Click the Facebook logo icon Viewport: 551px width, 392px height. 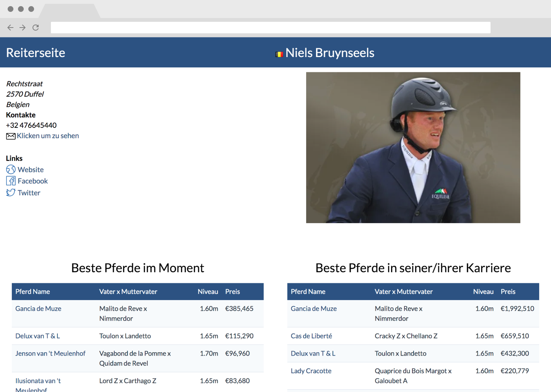coord(11,181)
